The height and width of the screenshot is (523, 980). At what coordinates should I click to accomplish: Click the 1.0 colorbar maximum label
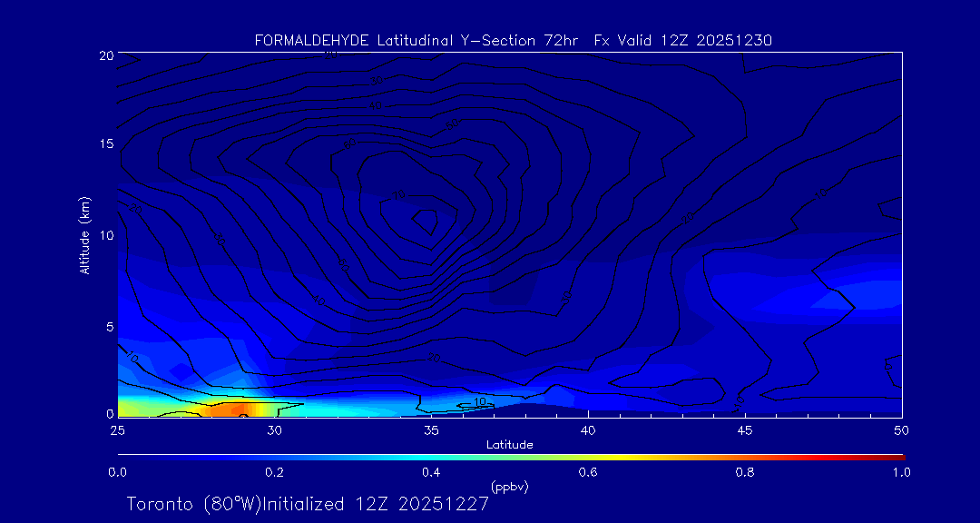[x=902, y=472]
